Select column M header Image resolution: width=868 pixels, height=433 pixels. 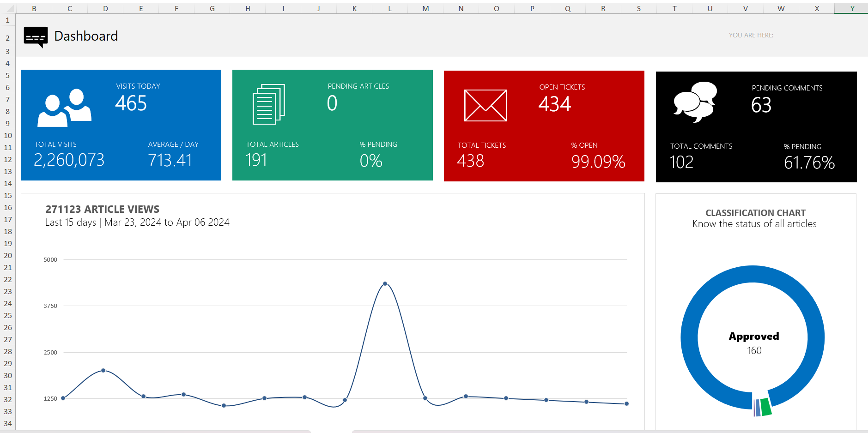[x=425, y=8]
